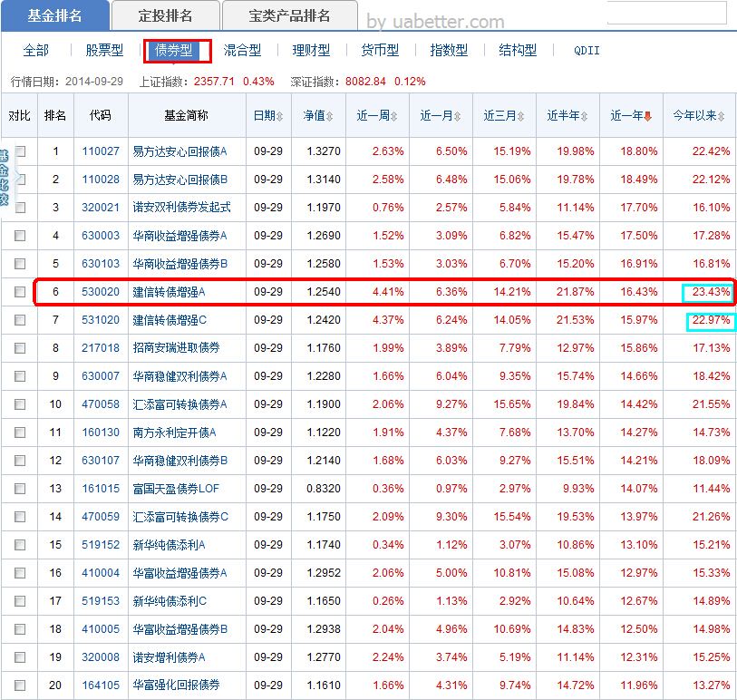This screenshot has width=737, height=700.
Task: Enable comparison for 建信转债增强C
Action: (x=20, y=320)
